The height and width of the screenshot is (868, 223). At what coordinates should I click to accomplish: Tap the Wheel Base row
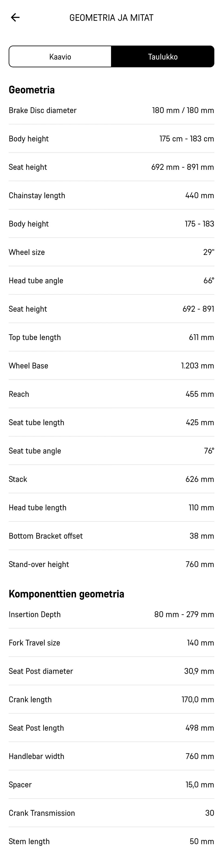[111, 366]
